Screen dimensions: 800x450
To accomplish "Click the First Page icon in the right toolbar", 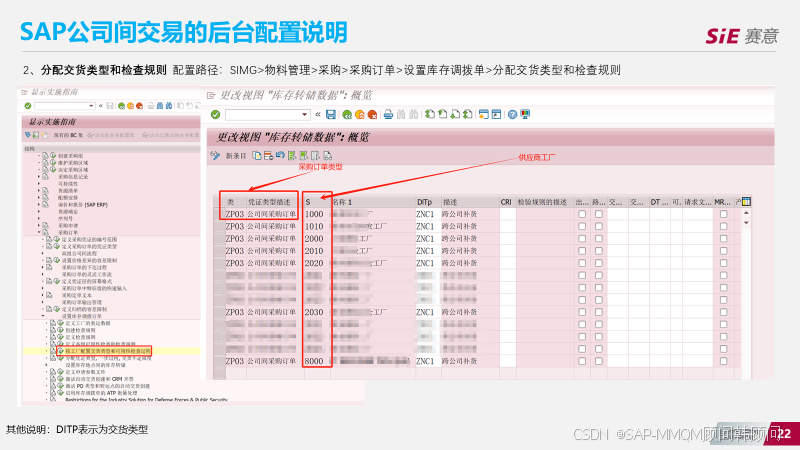I will (x=430, y=114).
